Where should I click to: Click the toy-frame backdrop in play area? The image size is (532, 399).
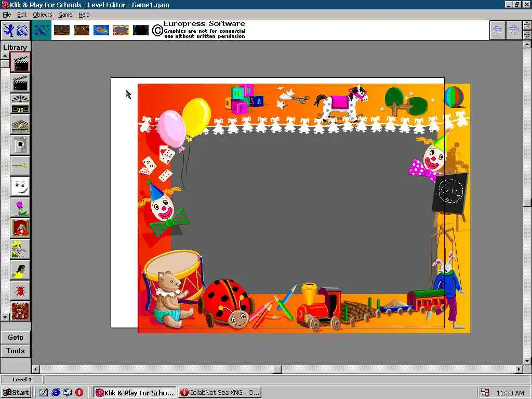coord(303,208)
